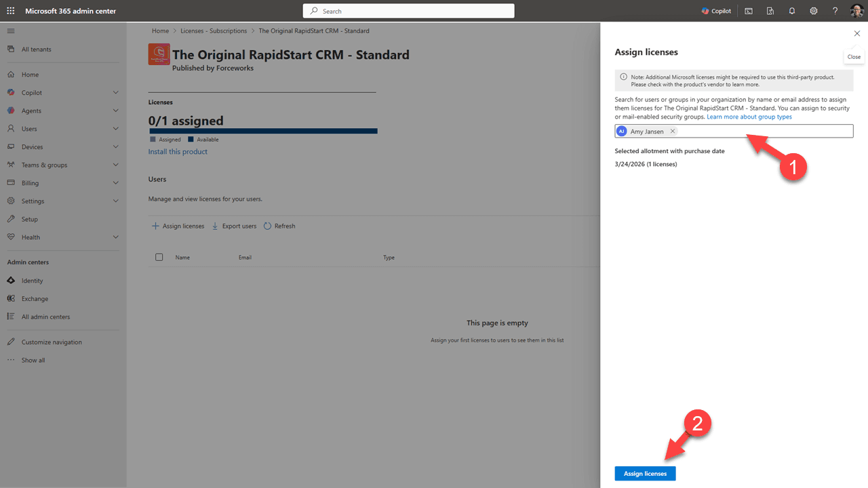Expand the Copilot navigation section
Screen dimensions: 868x488
tap(115, 93)
